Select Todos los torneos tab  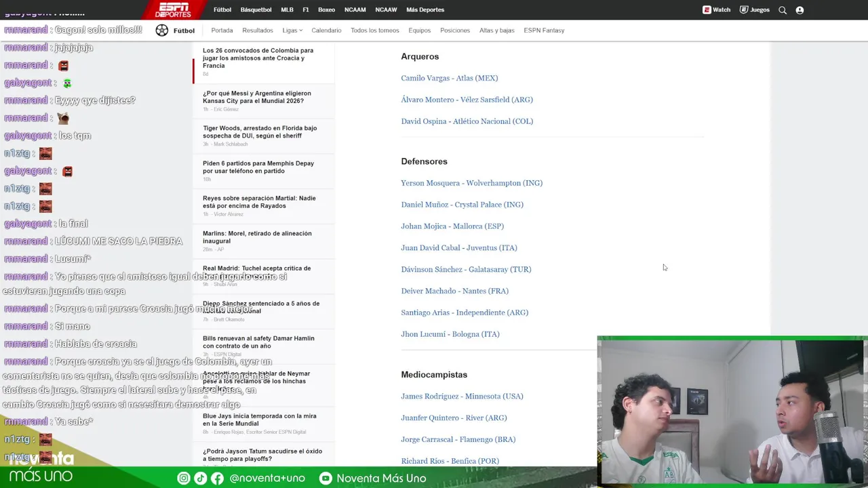(x=375, y=30)
